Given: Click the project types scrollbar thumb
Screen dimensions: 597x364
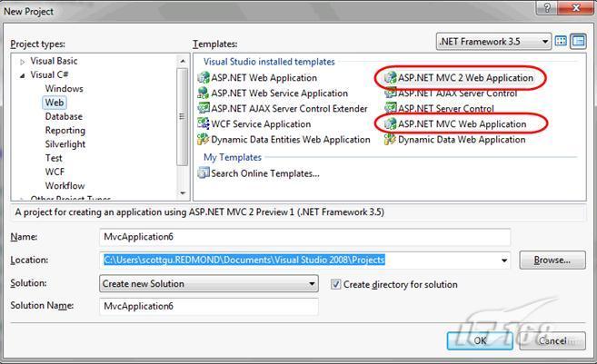Looking at the screenshot, I should click(x=183, y=116).
